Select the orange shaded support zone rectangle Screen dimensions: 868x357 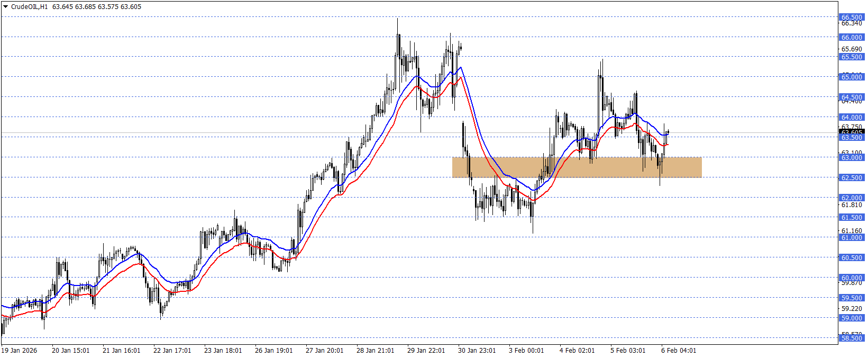pos(577,167)
